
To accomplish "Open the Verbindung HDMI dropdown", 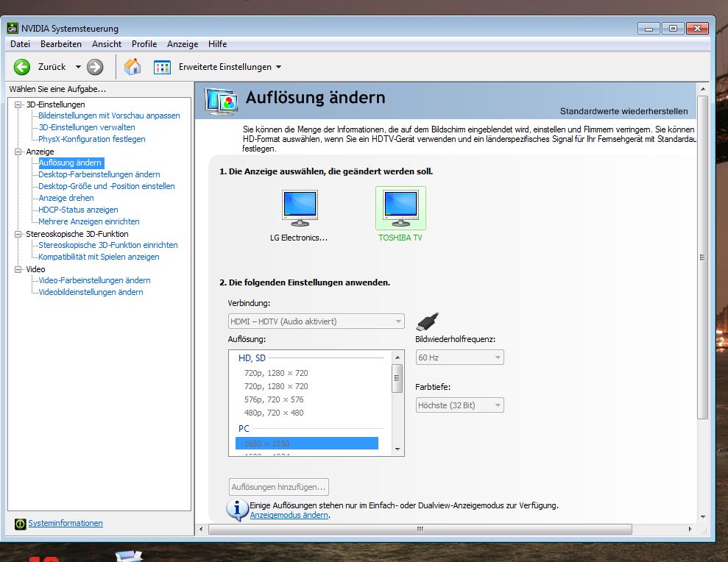I will (317, 321).
